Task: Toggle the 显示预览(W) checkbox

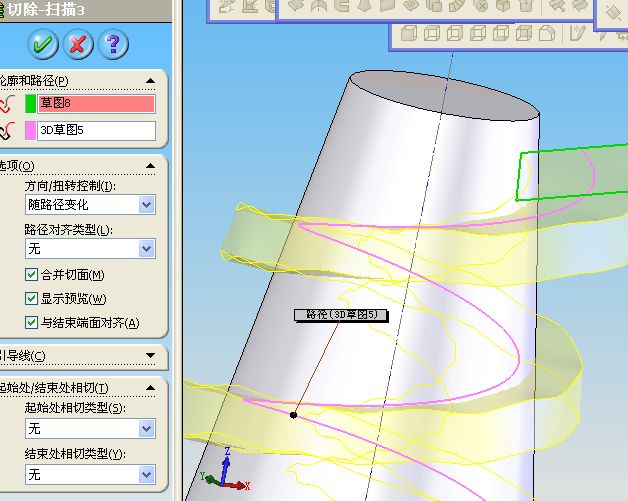Action: click(x=31, y=298)
